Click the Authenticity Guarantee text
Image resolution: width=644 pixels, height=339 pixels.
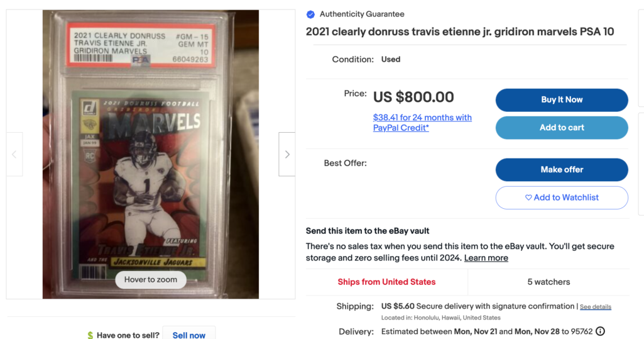pos(362,14)
